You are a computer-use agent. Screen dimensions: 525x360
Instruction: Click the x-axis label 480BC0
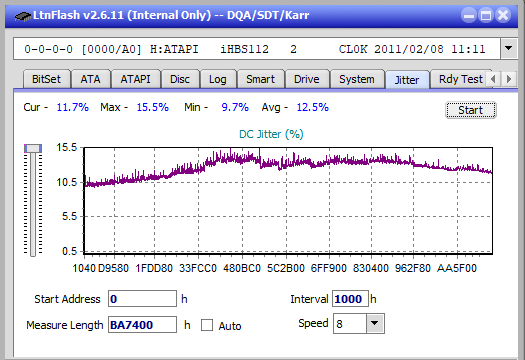coord(242,268)
